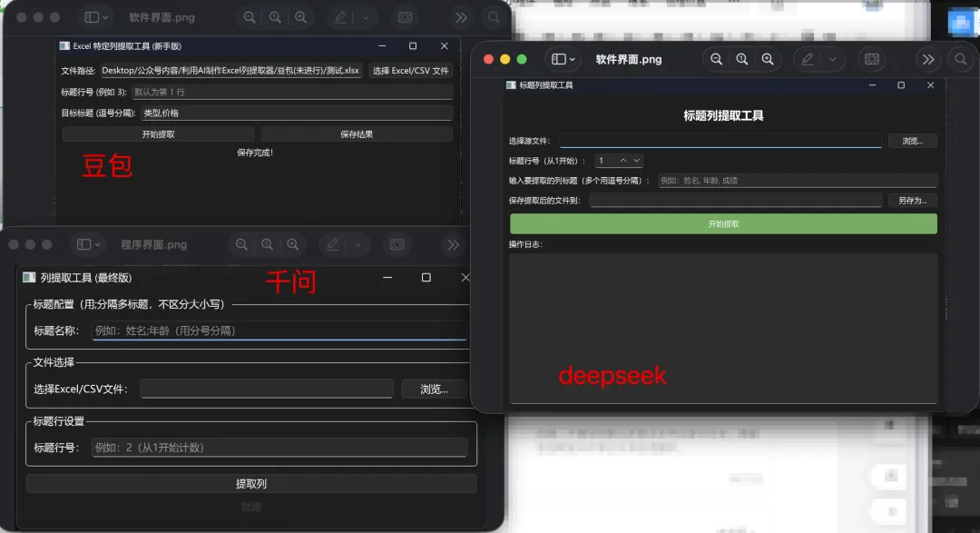980x533 pixels.
Task: Click the 另存为... button
Action: (913, 200)
